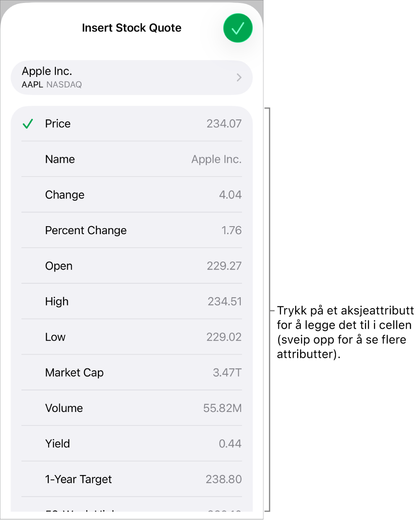Screen dimensions: 420x520
Task: Tap the 238.80 target value
Action: [x=223, y=479]
